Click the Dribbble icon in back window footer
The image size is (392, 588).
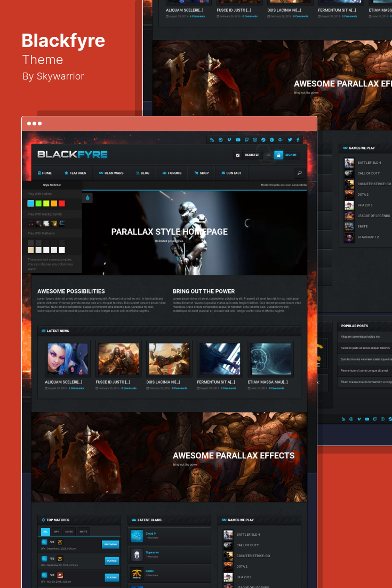point(351,419)
